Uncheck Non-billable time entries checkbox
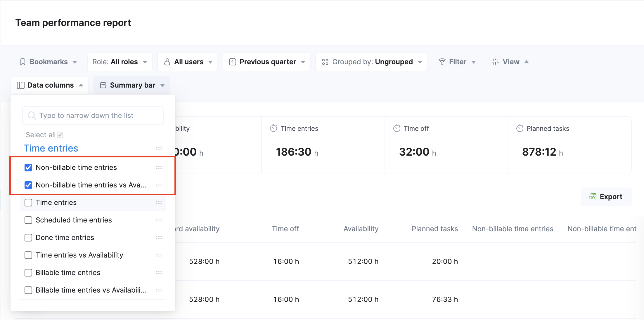 28,168
